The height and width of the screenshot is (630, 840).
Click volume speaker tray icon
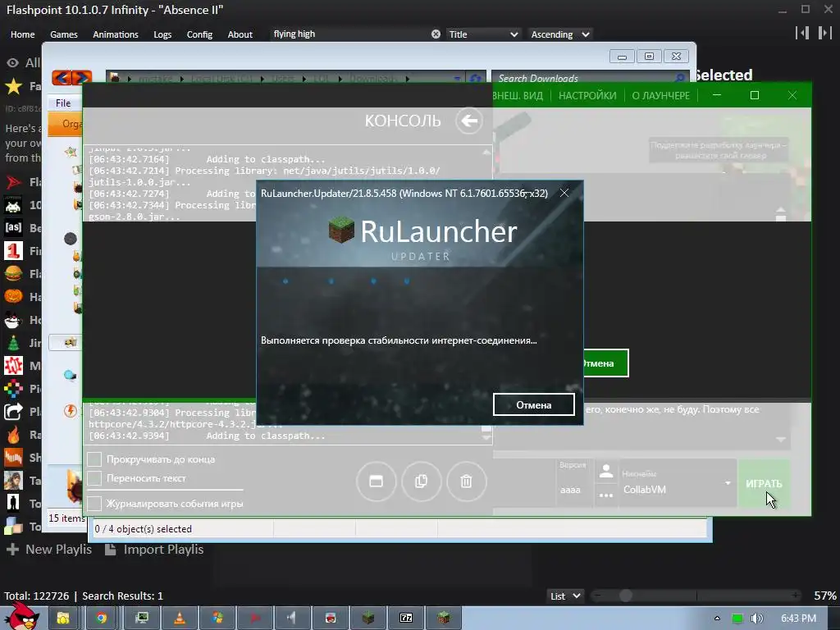(756, 619)
